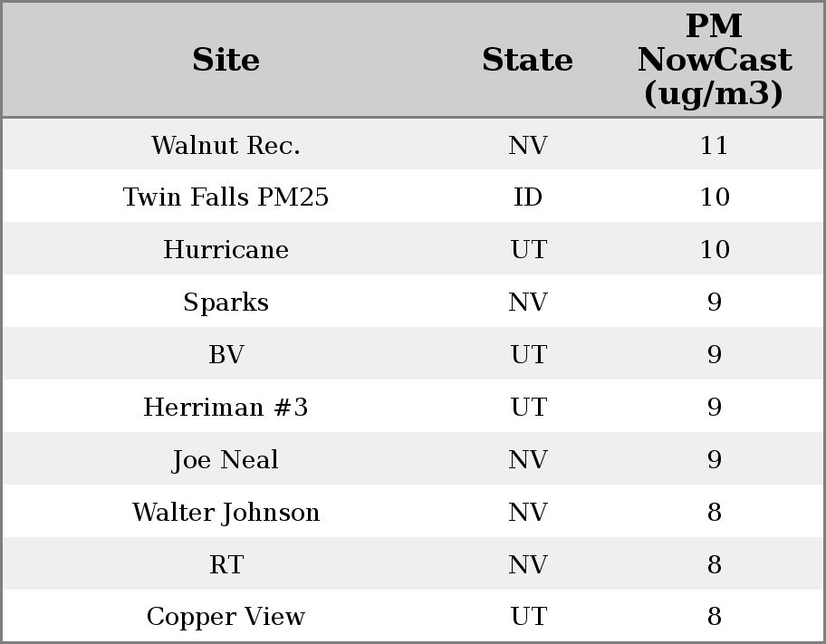The image size is (826, 644).
Task: Click the ID state cell
Action: [x=528, y=197]
